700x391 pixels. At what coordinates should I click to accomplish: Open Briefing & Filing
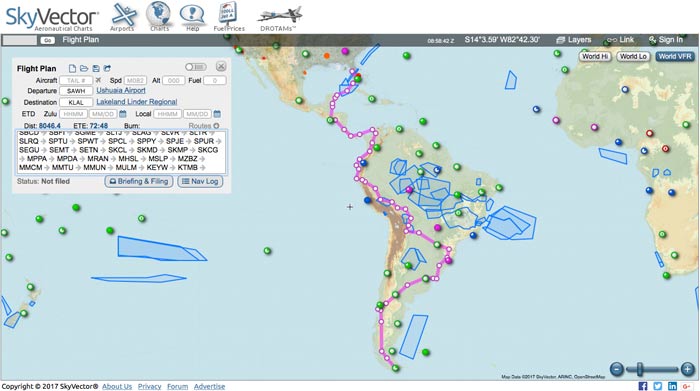[139, 181]
